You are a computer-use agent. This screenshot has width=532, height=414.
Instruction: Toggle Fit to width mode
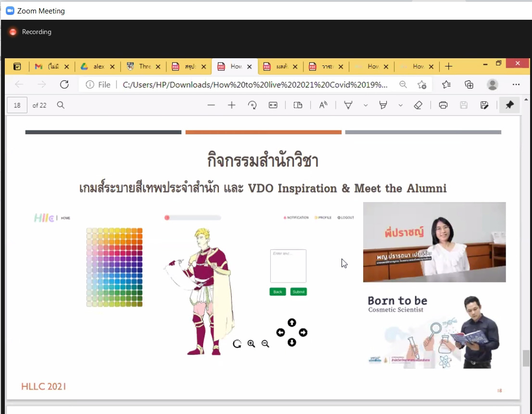272,105
